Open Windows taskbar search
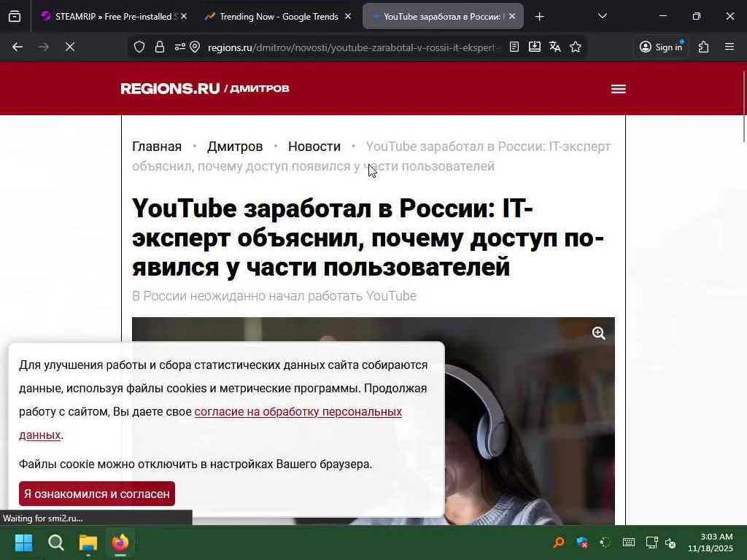 coord(55,542)
